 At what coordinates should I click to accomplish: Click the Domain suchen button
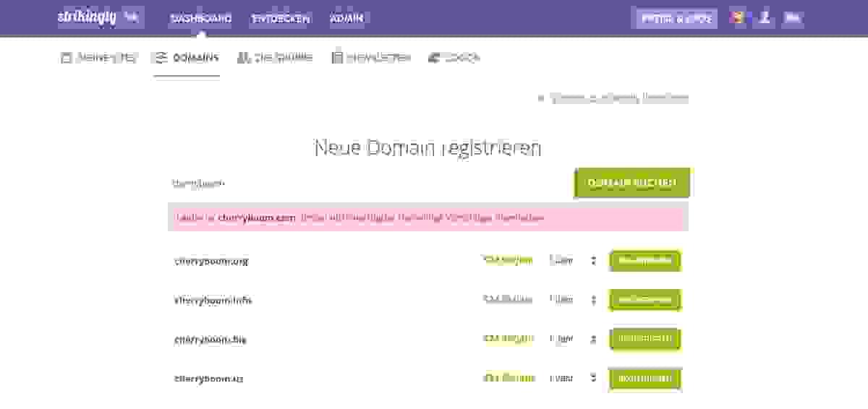pos(632,183)
